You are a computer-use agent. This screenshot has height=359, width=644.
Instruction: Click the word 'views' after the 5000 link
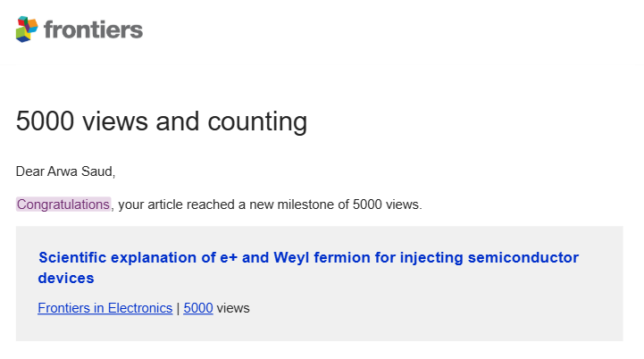click(x=233, y=308)
